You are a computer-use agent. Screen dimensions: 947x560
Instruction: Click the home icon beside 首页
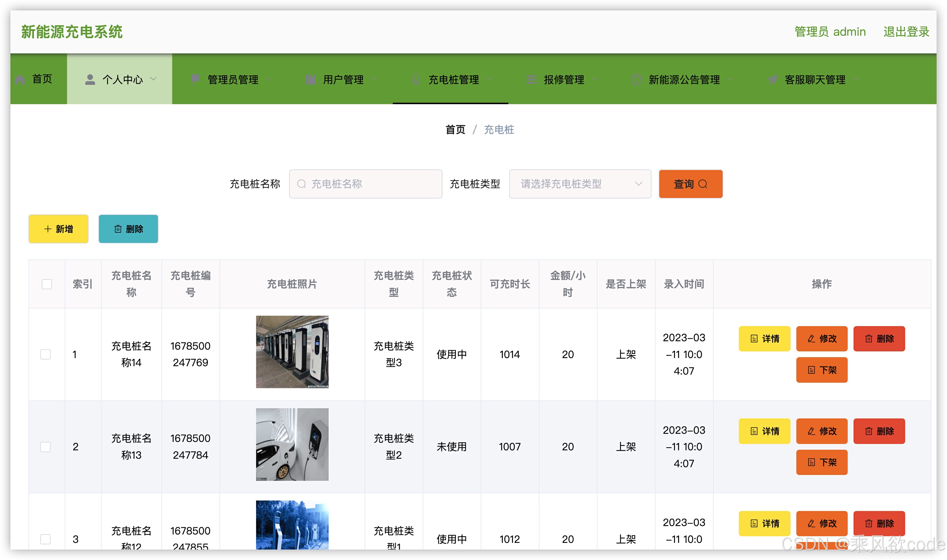20,80
